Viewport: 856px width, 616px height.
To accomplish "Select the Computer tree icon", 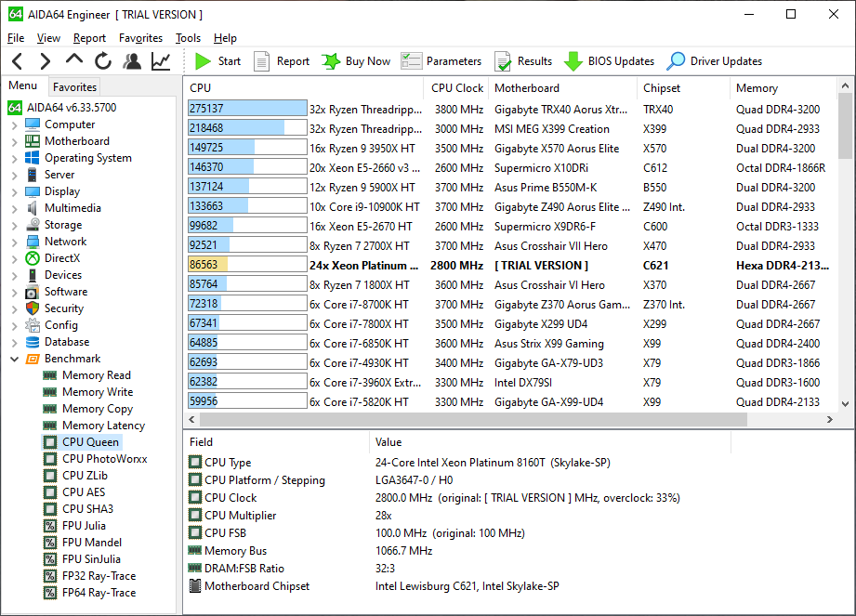I will pos(33,125).
